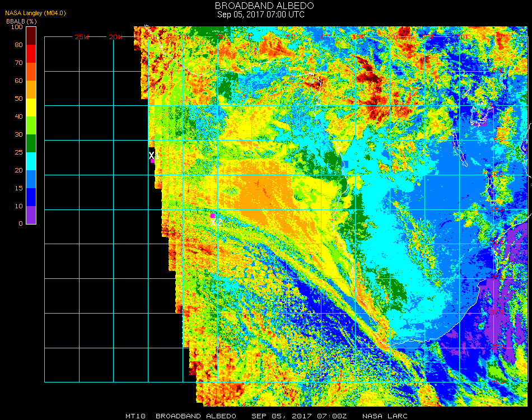Click the legend tick value '100'

(x=17, y=27)
